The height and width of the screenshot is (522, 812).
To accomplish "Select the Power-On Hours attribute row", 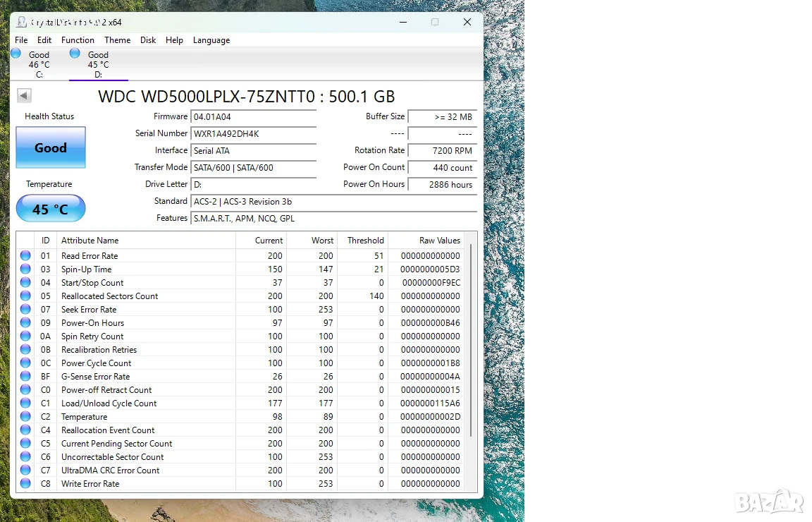I will pos(241,323).
